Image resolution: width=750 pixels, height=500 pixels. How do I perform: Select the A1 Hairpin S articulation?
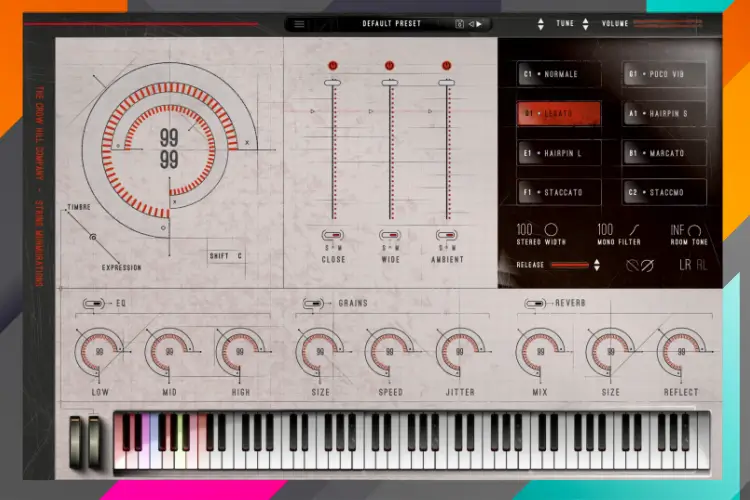tap(664, 113)
